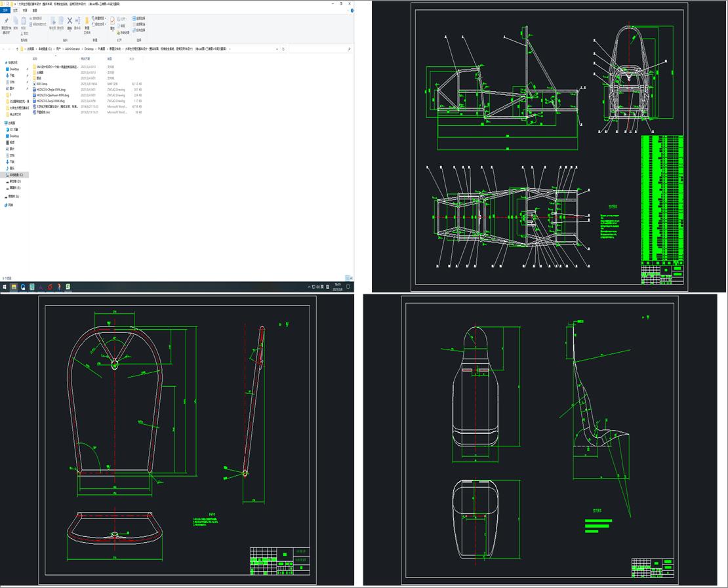Select Local Disk (C:) in navigation pane
This screenshot has height=588, width=728.
pyautogui.click(x=16, y=175)
